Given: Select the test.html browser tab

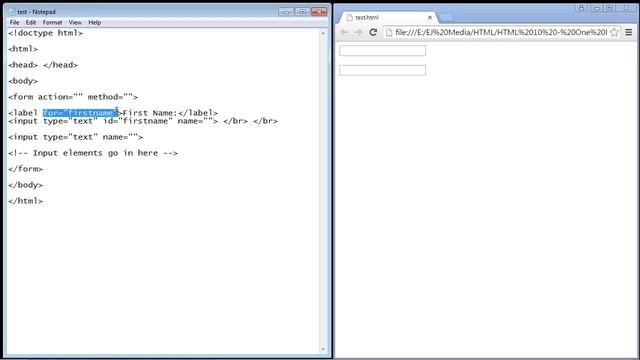Looking at the screenshot, I should (388, 18).
